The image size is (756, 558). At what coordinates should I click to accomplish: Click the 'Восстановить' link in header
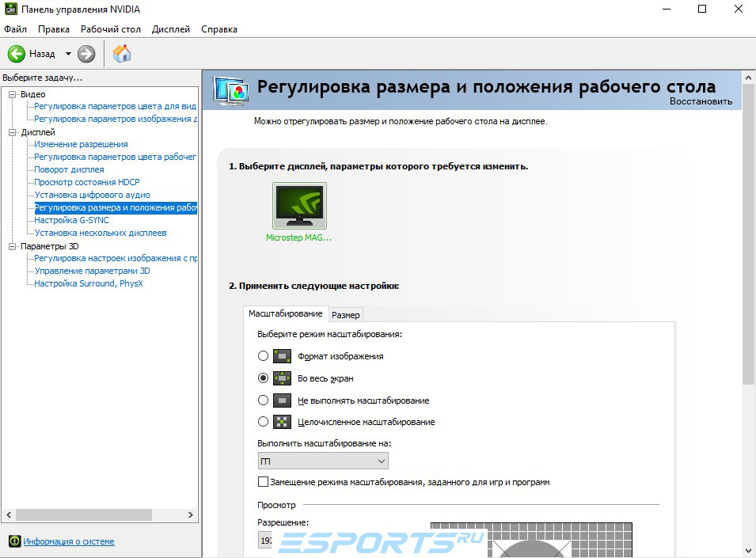point(701,101)
